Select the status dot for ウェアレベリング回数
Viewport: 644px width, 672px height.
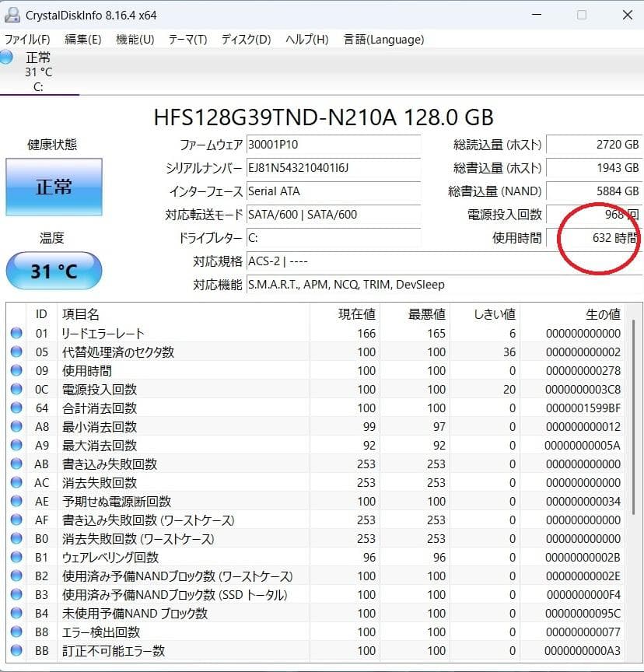[x=17, y=557]
